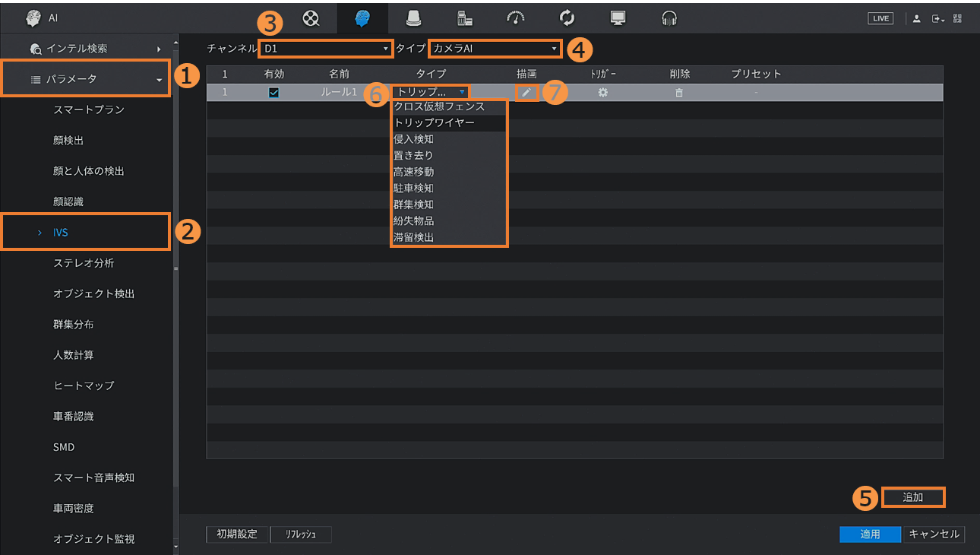Select 侵入検知 from the type list
Image resolution: width=980 pixels, height=555 pixels.
414,139
